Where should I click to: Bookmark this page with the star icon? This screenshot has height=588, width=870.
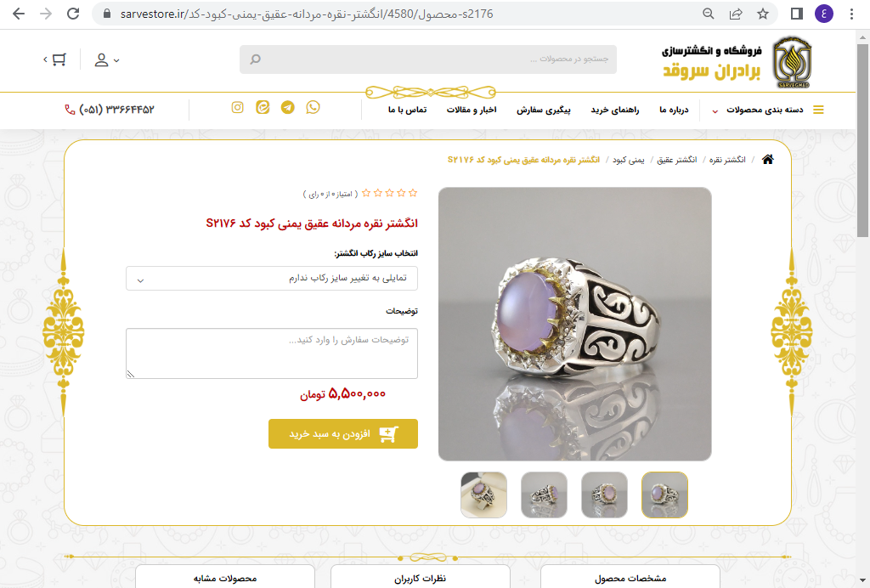click(x=763, y=14)
